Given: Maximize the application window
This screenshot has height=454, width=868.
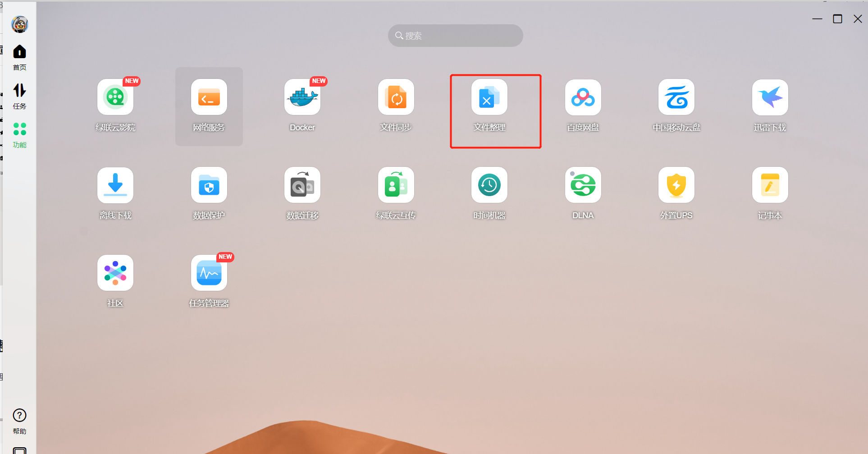Looking at the screenshot, I should 837,19.
